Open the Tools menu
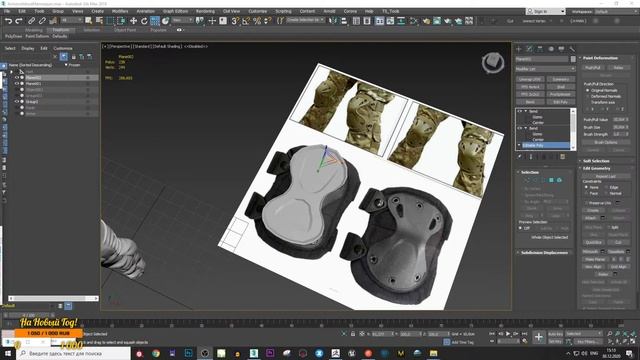The width and height of the screenshot is (640, 360). pos(39,11)
